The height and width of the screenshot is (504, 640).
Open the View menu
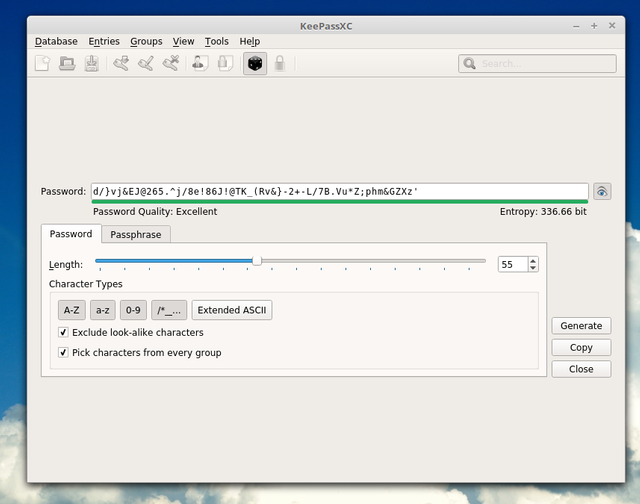183,41
